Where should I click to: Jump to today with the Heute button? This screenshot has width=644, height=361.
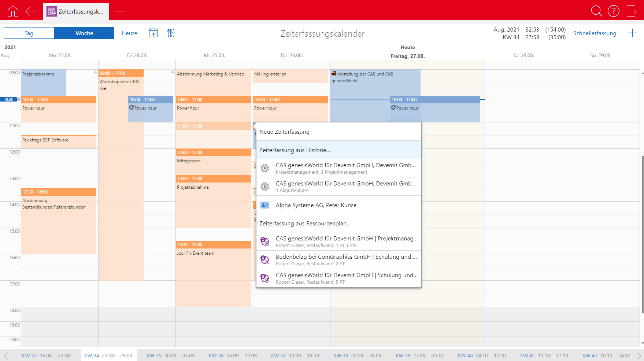(129, 33)
